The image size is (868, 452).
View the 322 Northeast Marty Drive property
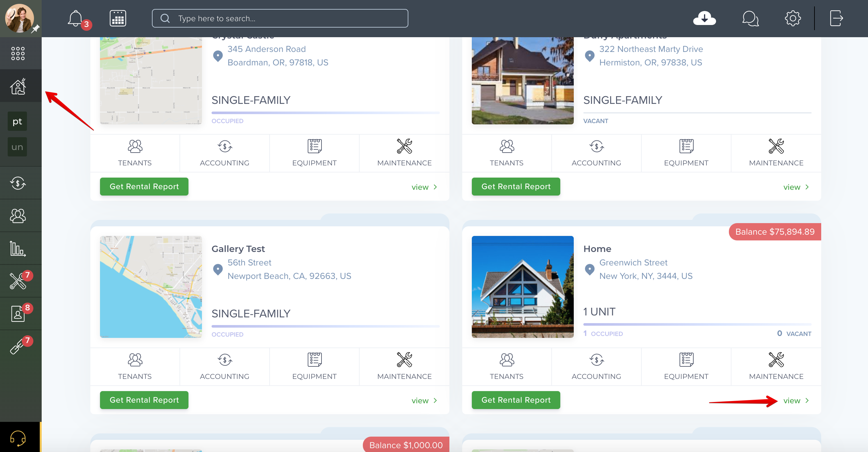click(796, 187)
